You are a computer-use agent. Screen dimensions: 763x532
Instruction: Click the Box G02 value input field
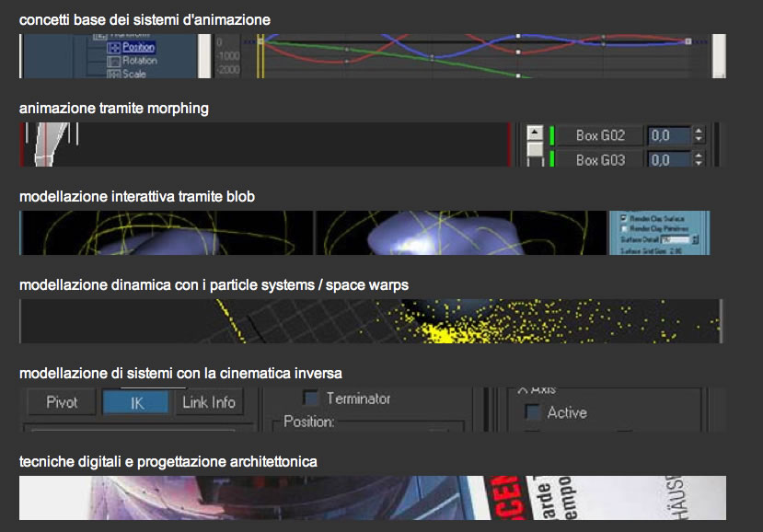coord(668,135)
